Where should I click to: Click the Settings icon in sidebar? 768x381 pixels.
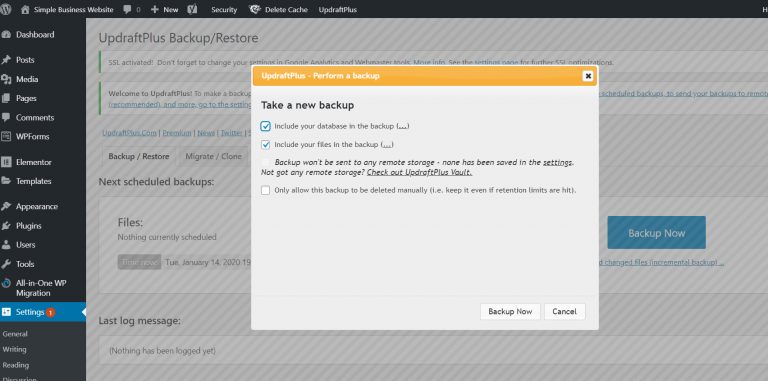coord(6,312)
